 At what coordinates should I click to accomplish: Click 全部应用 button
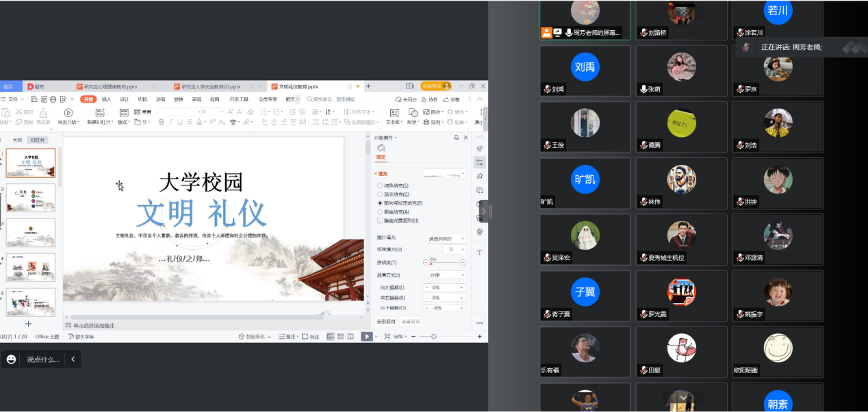386,322
